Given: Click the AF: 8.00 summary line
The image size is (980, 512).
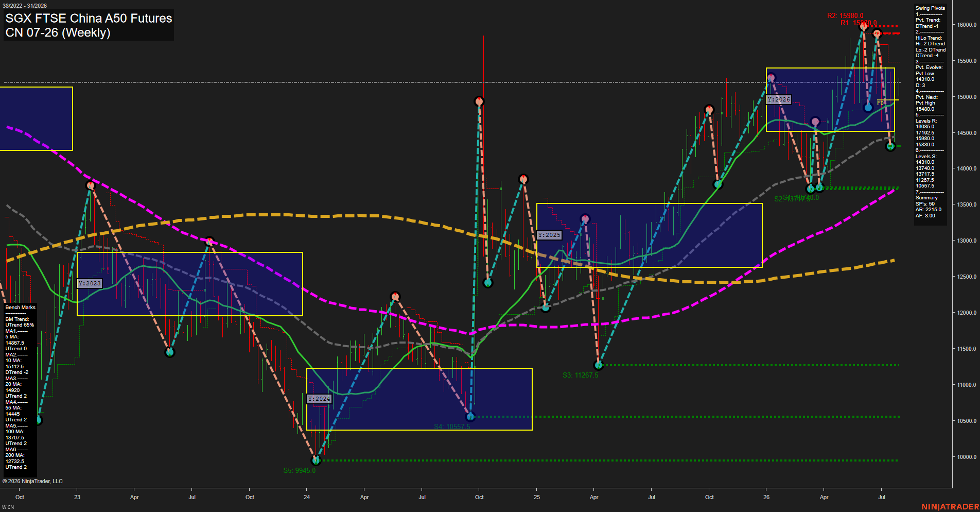Looking at the screenshot, I should 925,216.
